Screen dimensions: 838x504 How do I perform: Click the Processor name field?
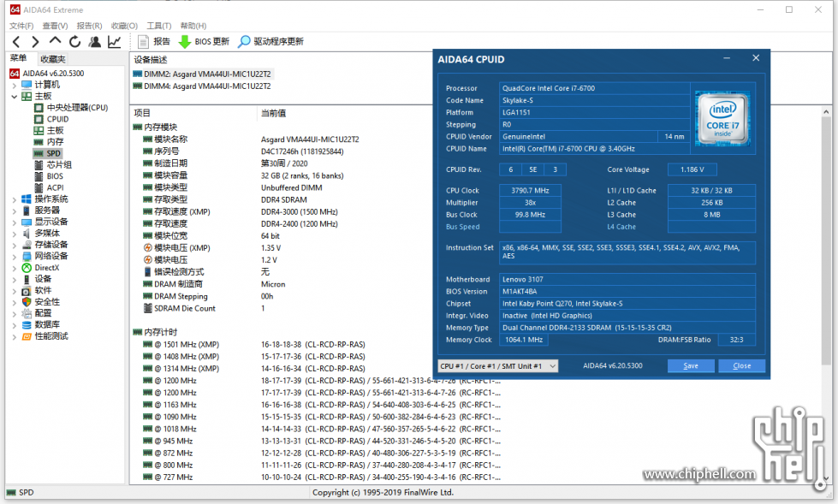coord(595,88)
